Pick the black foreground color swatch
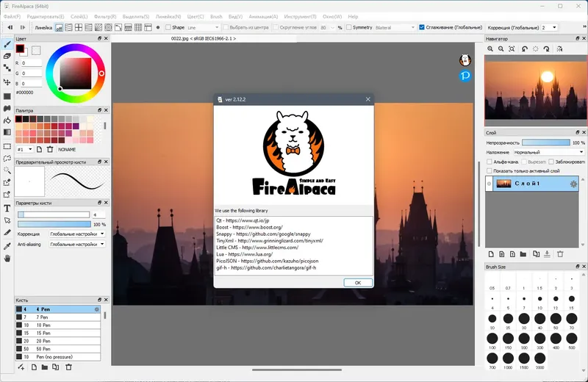The height and width of the screenshot is (382, 588). click(x=20, y=48)
